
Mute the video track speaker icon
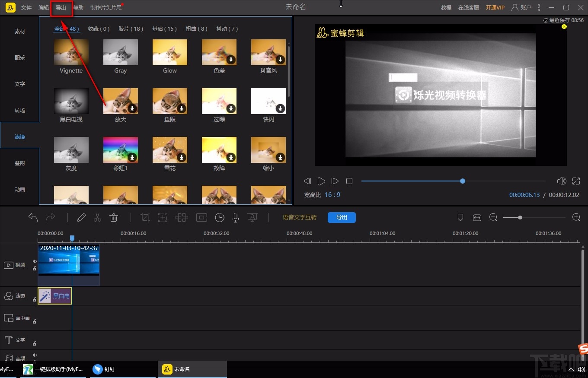(35, 261)
